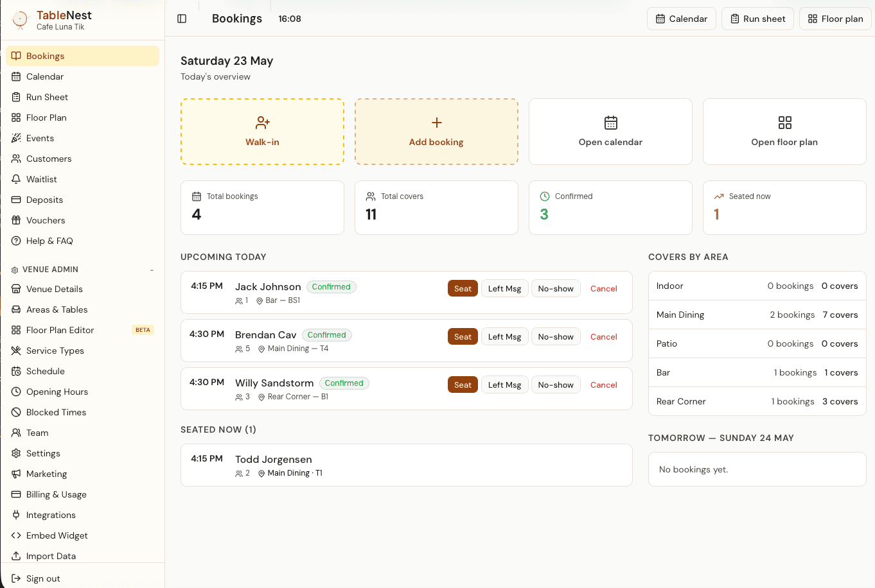
Task: Click the Billing & Usage card icon
Action: coord(16,494)
